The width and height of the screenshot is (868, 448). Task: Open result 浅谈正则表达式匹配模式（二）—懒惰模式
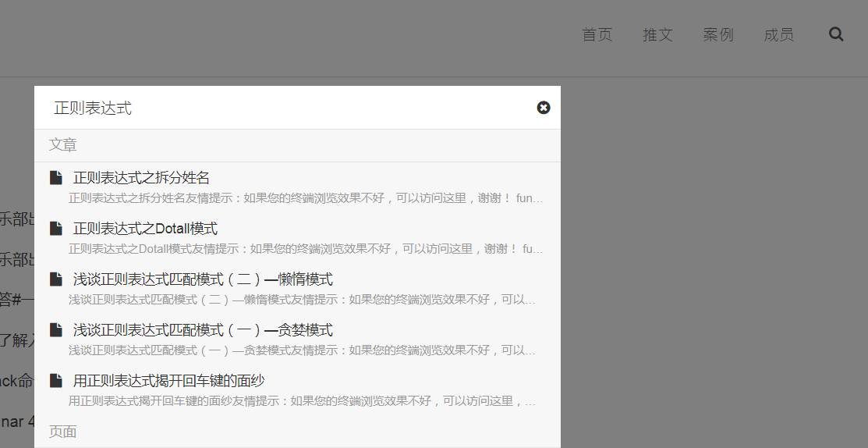point(203,279)
